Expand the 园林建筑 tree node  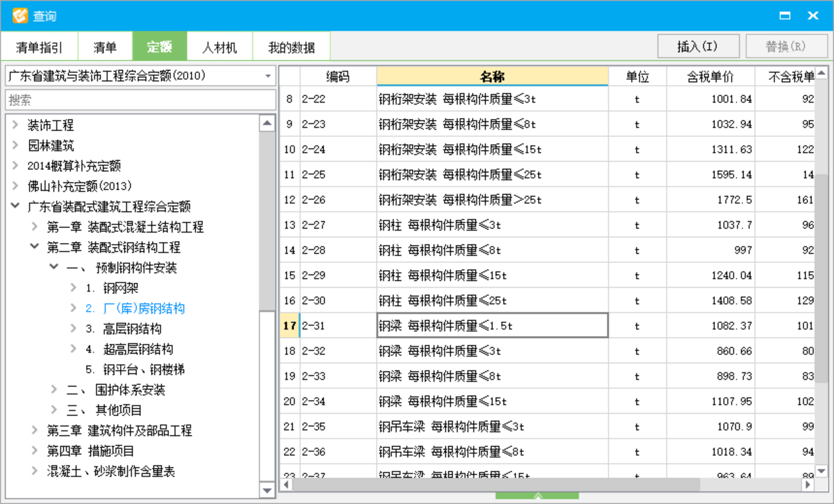click(16, 145)
